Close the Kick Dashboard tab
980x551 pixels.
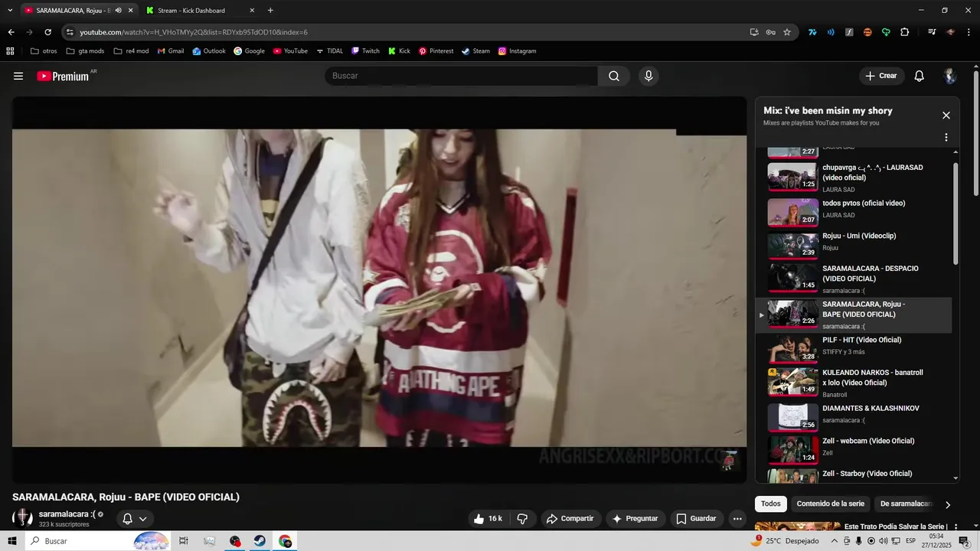pos(252,11)
